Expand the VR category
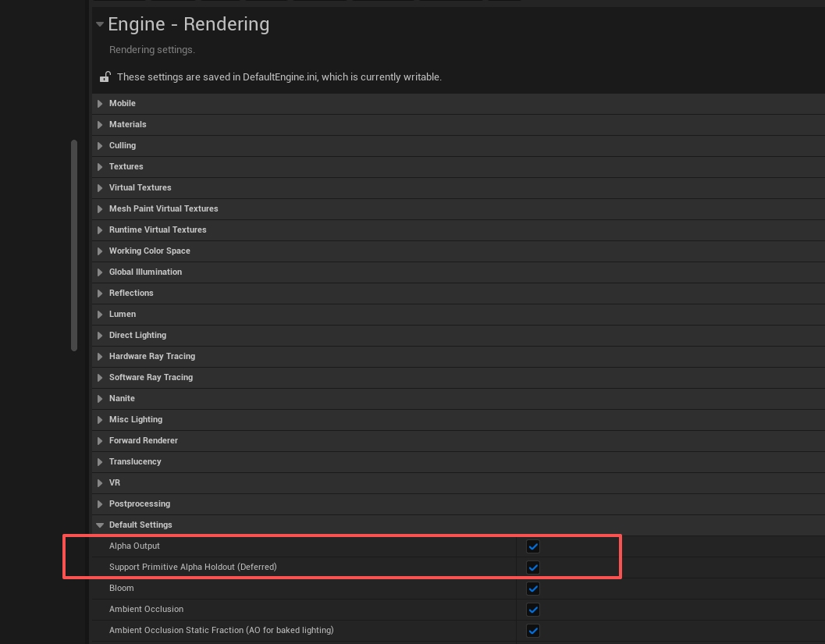825x644 pixels. pyautogui.click(x=100, y=482)
